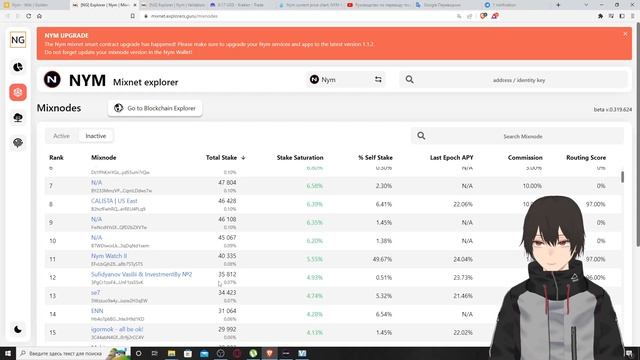Click the table vertical scrollbar thumb
Screen dimensions: 640x360
coord(622,177)
